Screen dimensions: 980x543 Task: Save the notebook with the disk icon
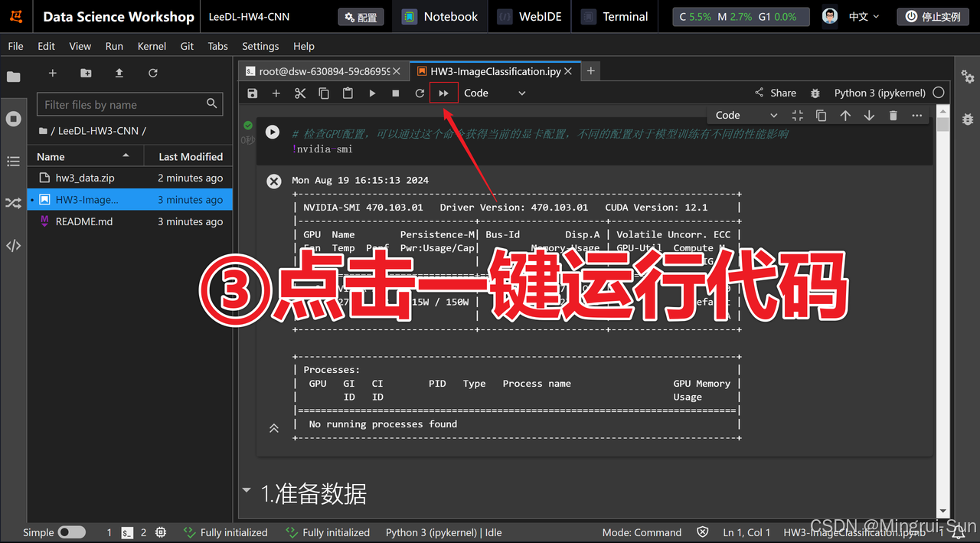pos(253,93)
